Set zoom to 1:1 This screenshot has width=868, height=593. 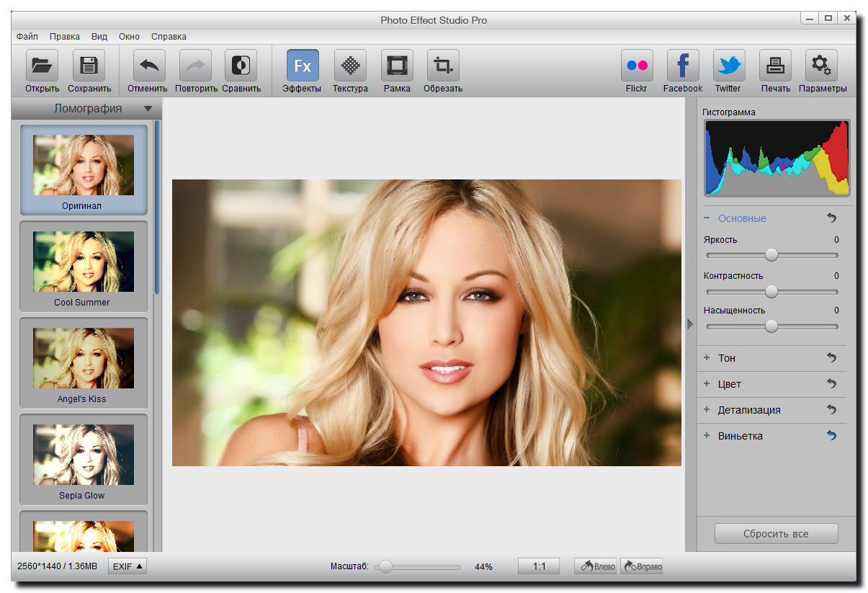[x=539, y=566]
